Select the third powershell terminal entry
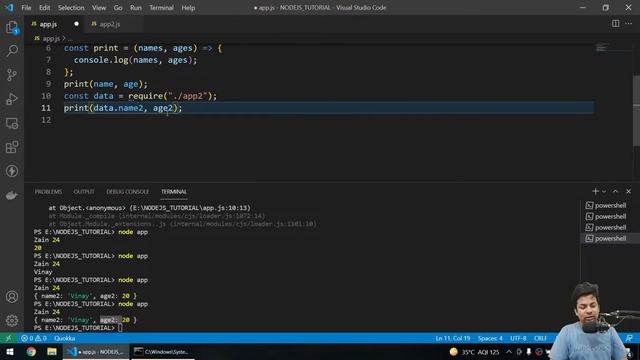 click(x=610, y=227)
